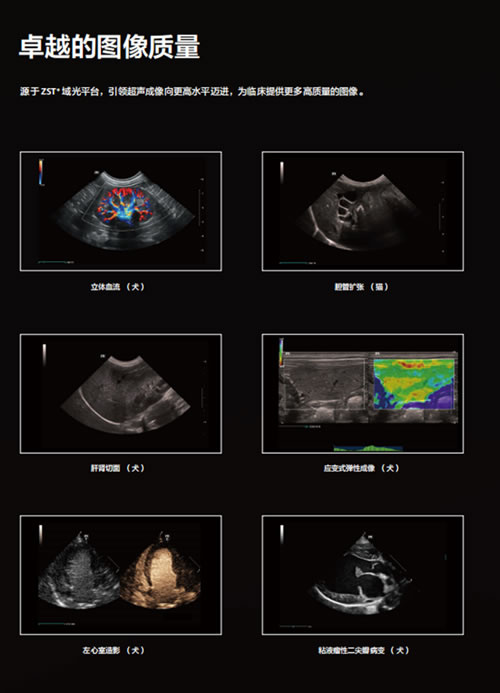500x693 pixels.
Task: Click the ZST+ 域光平台 description text
Action: (192, 92)
